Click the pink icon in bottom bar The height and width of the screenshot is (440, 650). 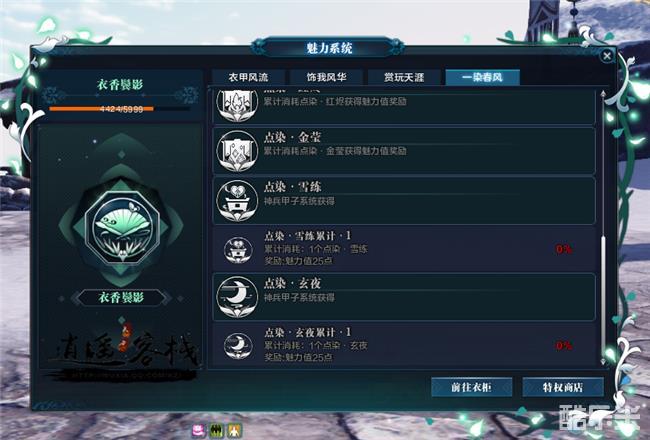(x=199, y=430)
